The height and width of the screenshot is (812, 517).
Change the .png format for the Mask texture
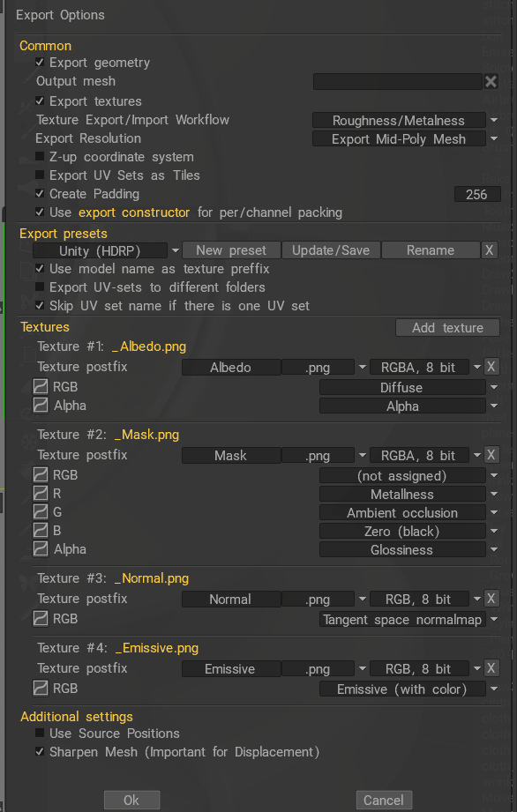point(363,455)
